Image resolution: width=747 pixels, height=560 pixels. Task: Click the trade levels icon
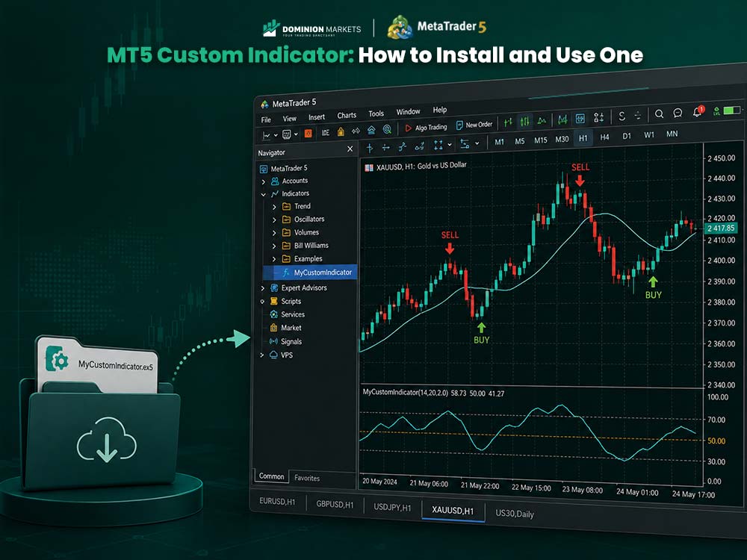(x=599, y=117)
